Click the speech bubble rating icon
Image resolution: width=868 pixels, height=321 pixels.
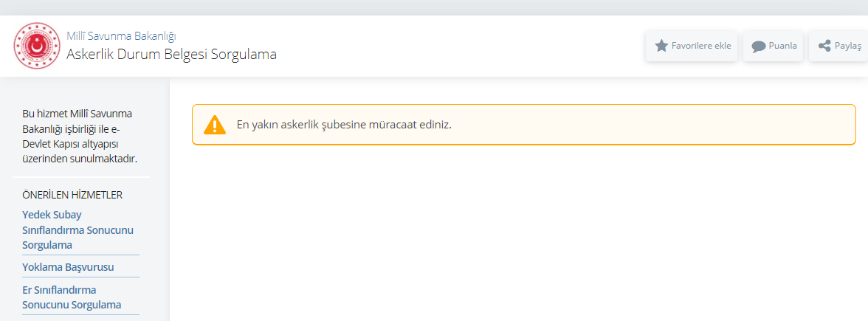758,46
